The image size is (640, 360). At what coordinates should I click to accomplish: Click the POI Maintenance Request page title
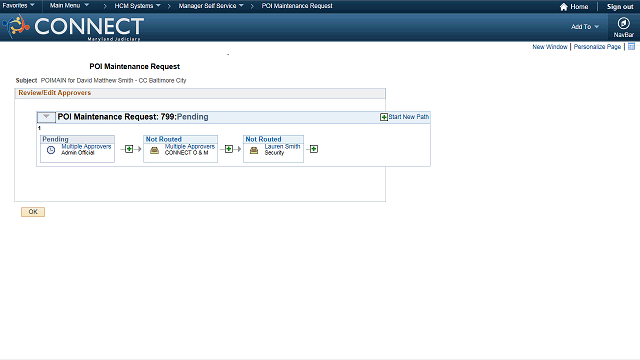point(135,66)
